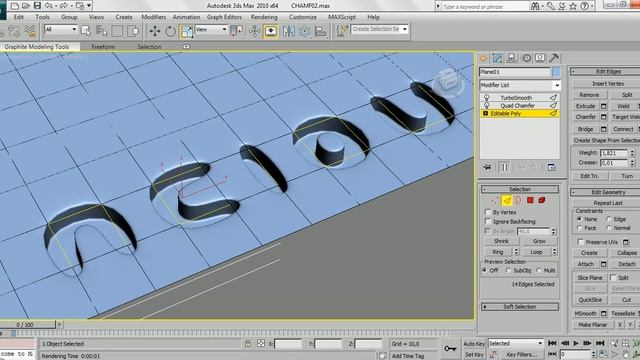Click the Grow selection button
Screen dimensions: 640x360
[539, 241]
